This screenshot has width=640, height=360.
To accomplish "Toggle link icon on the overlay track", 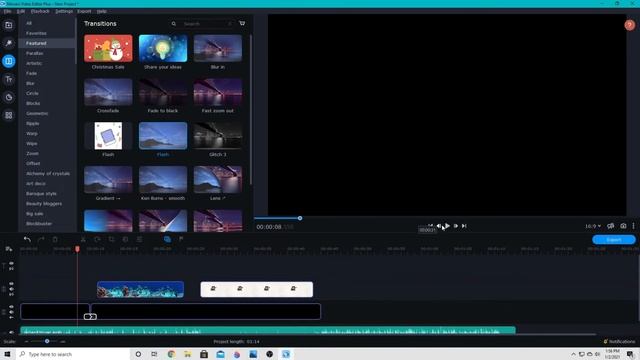I will pyautogui.click(x=11, y=294).
